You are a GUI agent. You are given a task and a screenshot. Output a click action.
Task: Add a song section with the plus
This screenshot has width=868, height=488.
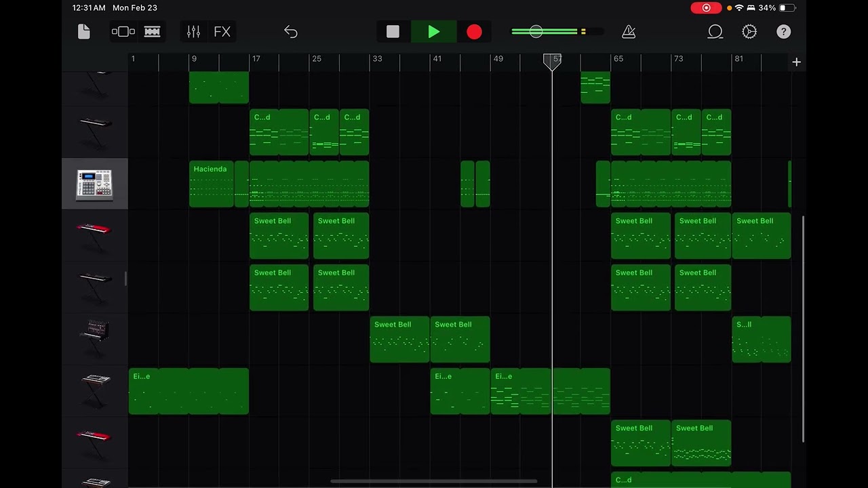(x=796, y=62)
